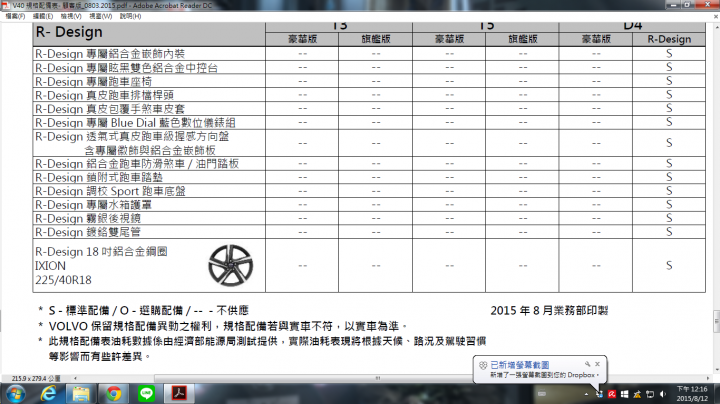The width and height of the screenshot is (720, 404).
Task: Click row R-Design 真皮包覆手煞車皮套
Action: [369, 109]
